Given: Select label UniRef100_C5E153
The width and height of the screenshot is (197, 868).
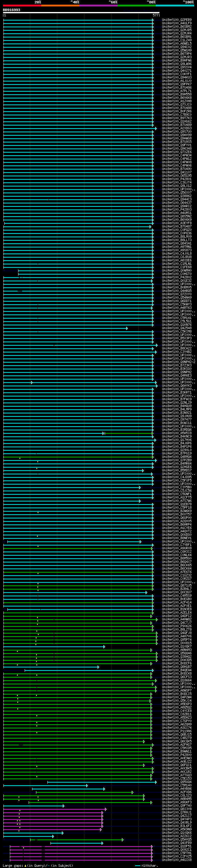Looking at the screenshot, I should tap(176, 778).
